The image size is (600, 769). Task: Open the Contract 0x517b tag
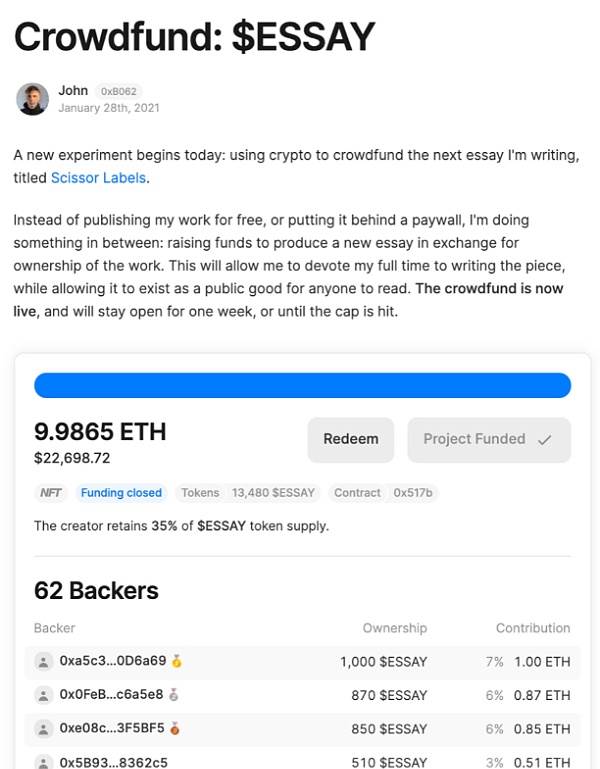click(383, 492)
